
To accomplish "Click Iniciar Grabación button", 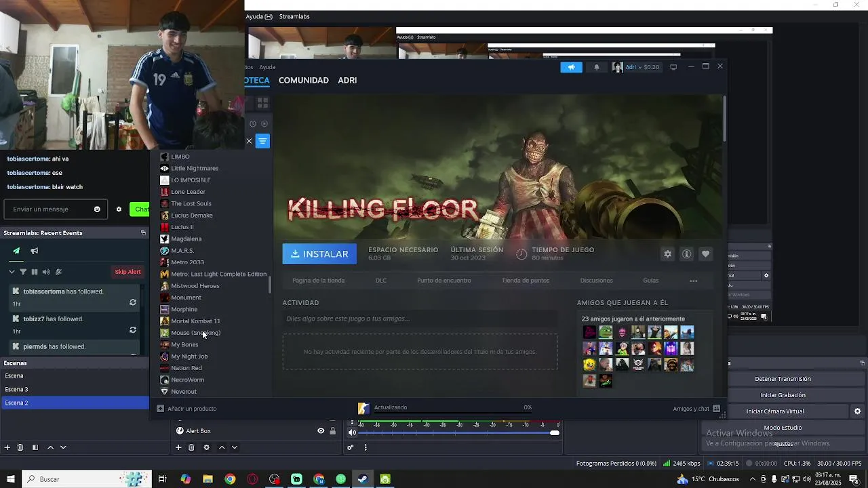I will pos(783,395).
